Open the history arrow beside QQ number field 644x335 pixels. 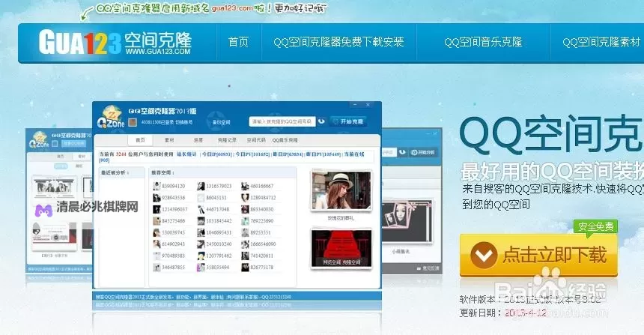[x=321, y=121]
